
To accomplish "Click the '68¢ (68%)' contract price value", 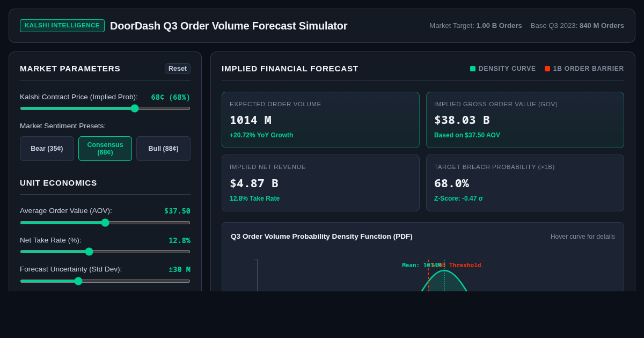I will point(171,97).
